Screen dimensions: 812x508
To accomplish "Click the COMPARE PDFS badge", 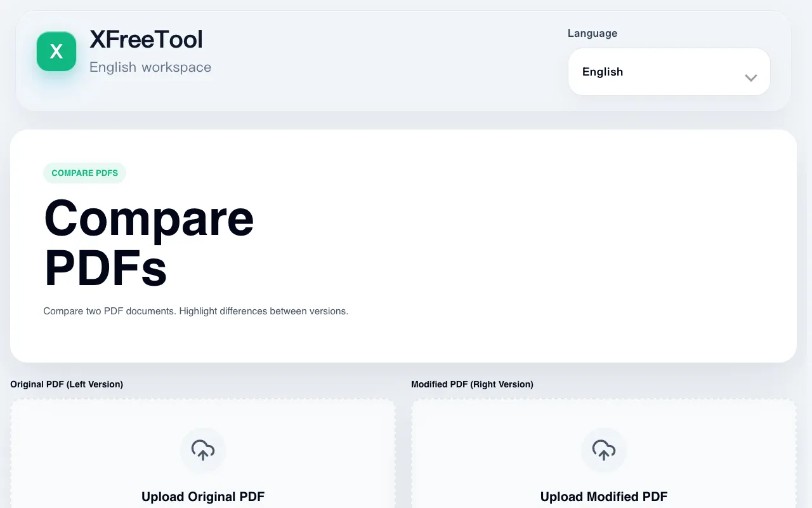I will point(84,173).
